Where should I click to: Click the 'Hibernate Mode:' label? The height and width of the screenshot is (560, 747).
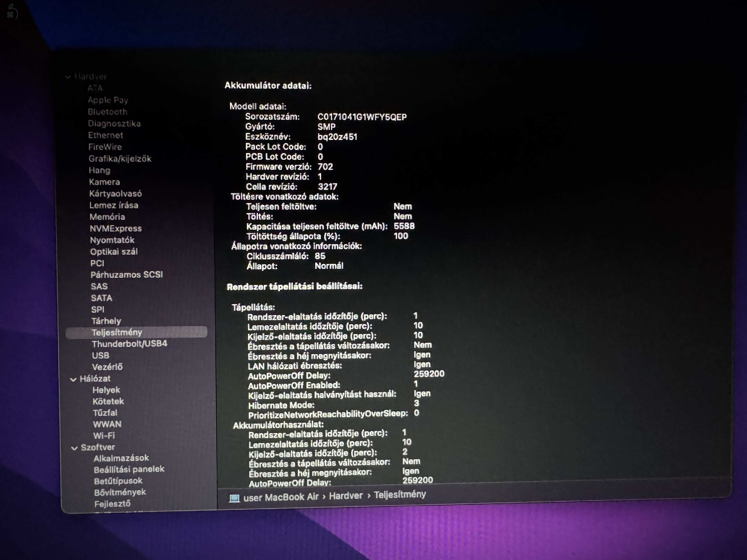281,405
